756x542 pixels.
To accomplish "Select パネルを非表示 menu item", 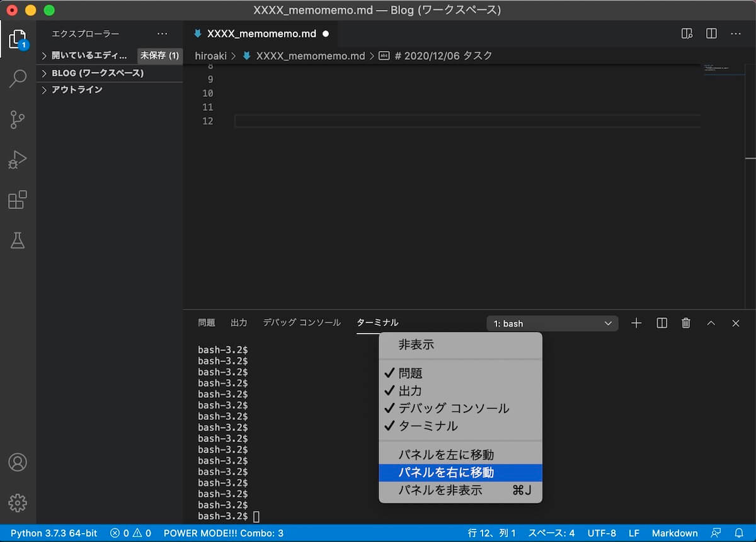I will (461, 490).
